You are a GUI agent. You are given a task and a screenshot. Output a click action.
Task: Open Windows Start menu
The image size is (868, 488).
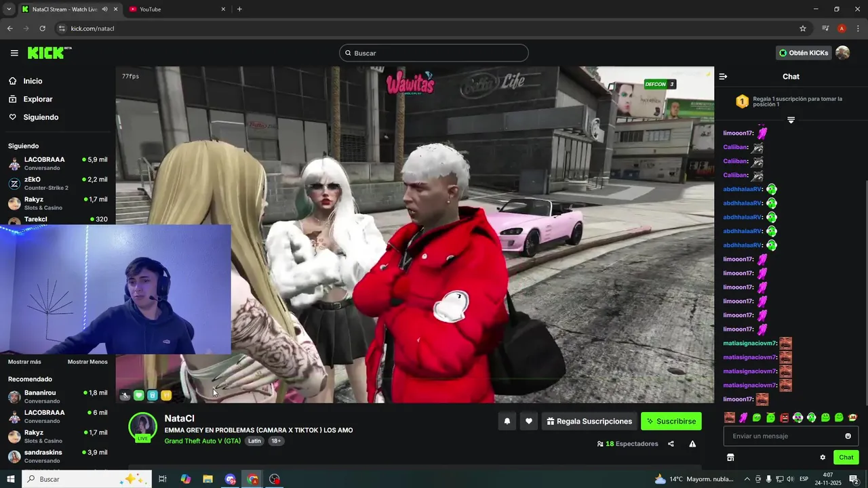click(x=11, y=479)
